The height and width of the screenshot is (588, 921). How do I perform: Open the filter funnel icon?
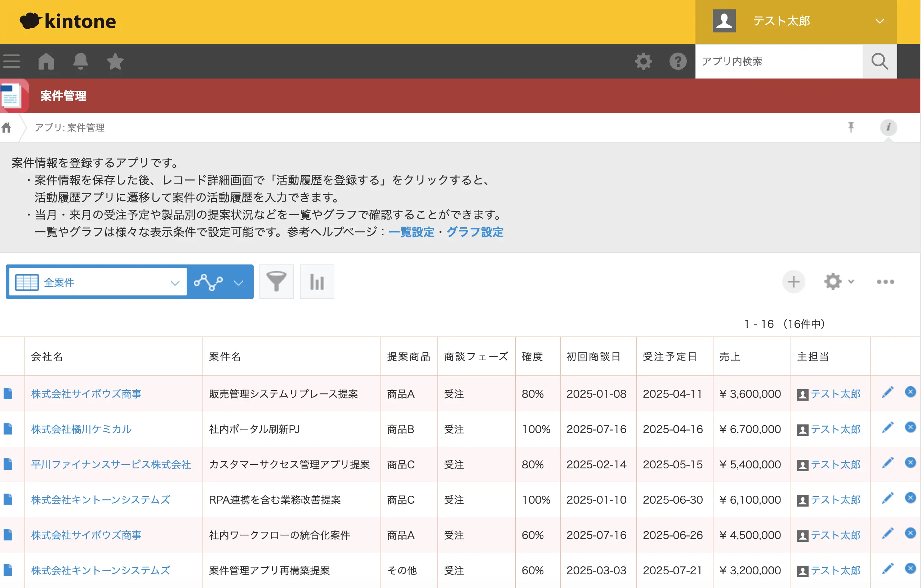pyautogui.click(x=276, y=282)
